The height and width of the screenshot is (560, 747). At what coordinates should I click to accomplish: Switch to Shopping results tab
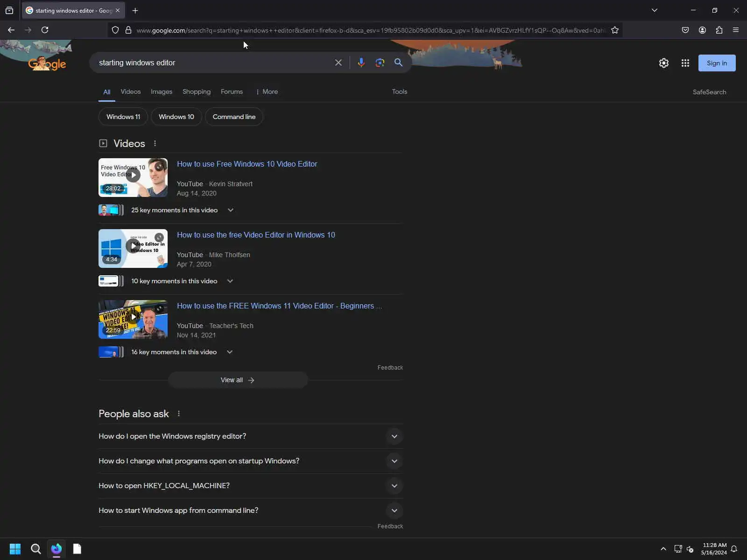click(x=197, y=91)
